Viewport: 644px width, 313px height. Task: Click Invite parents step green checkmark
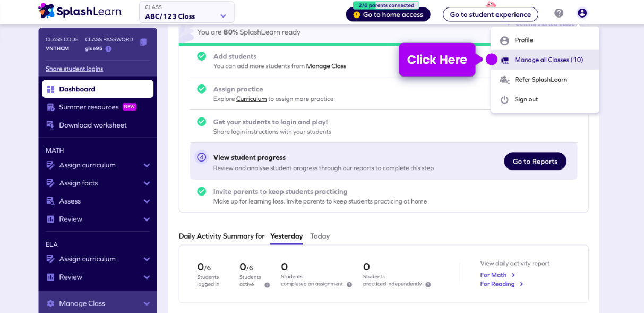[x=201, y=191]
